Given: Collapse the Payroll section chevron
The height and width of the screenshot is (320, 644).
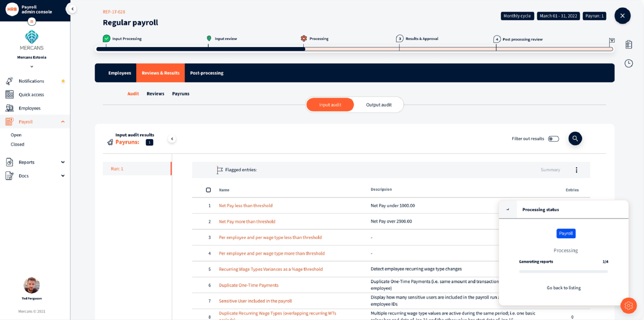Looking at the screenshot, I should coord(63,122).
